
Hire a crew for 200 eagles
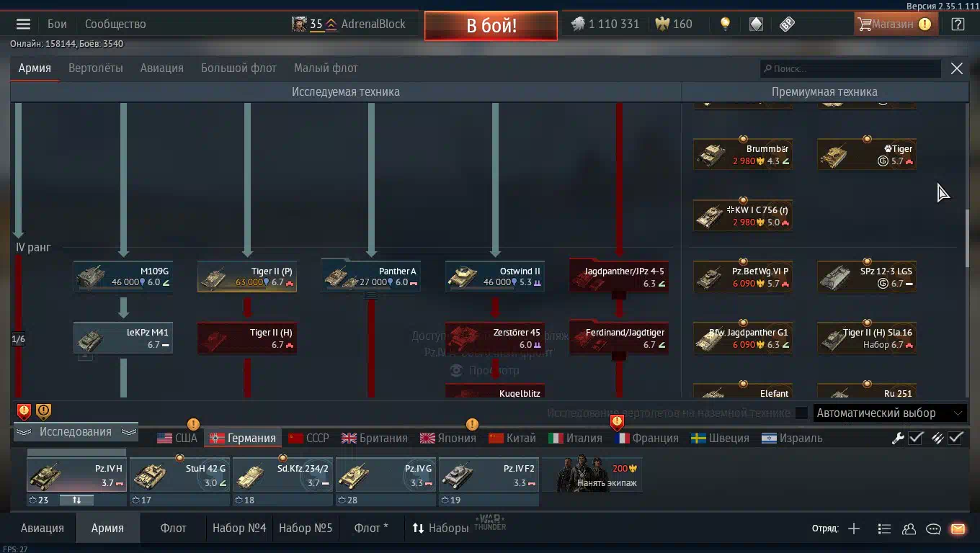(592, 475)
